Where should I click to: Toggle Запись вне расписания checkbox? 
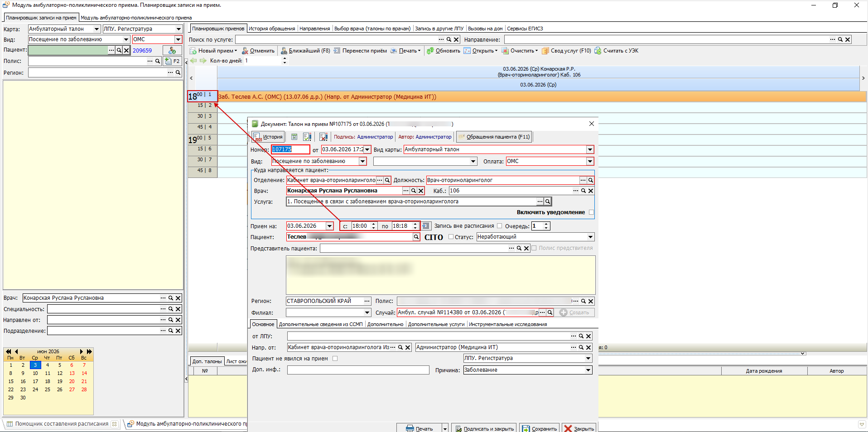pyautogui.click(x=499, y=226)
